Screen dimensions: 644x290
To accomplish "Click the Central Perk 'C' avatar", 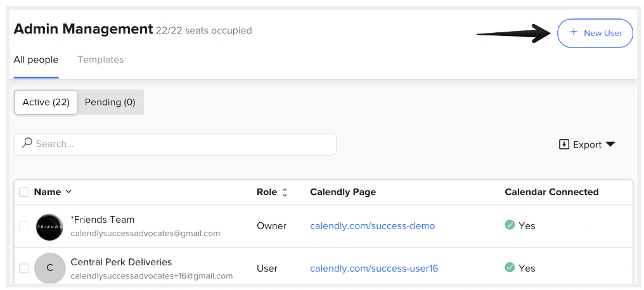I will (49, 268).
